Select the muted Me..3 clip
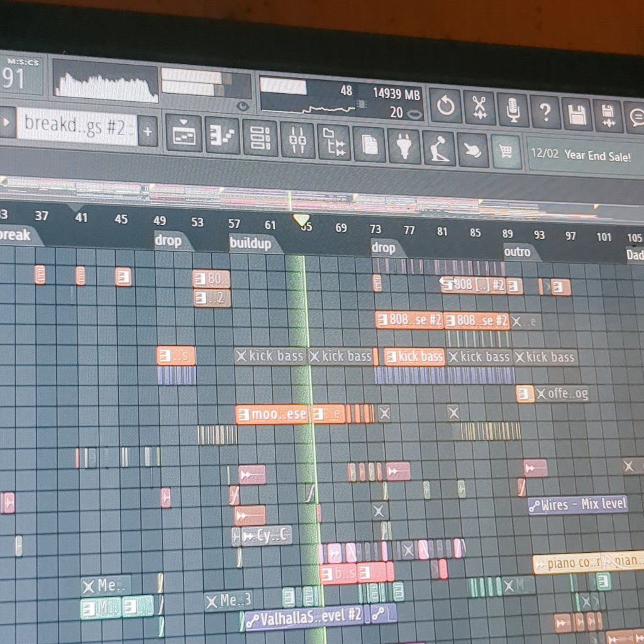 coord(228,601)
